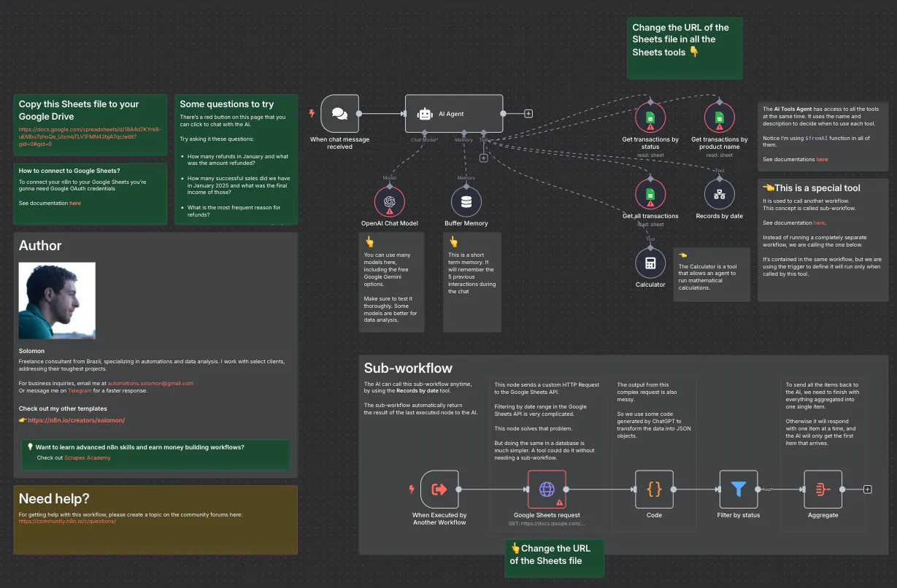
Task: Open the Google OAuth documentation here link
Action: [x=75, y=203]
